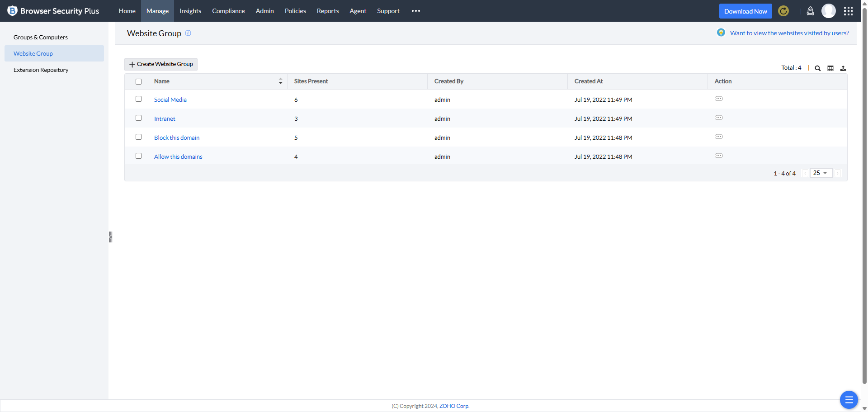Tick the Intranet row checkbox
The height and width of the screenshot is (412, 868).
(139, 118)
